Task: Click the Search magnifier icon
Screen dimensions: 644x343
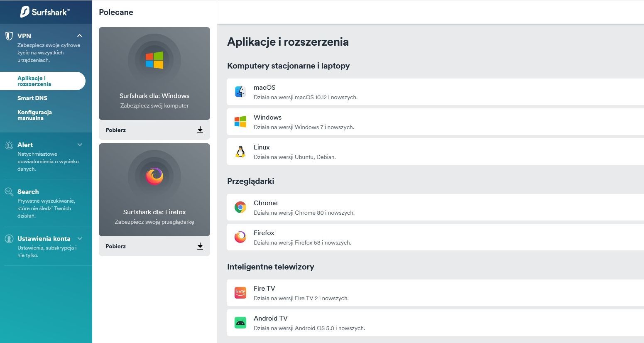Action: point(9,192)
